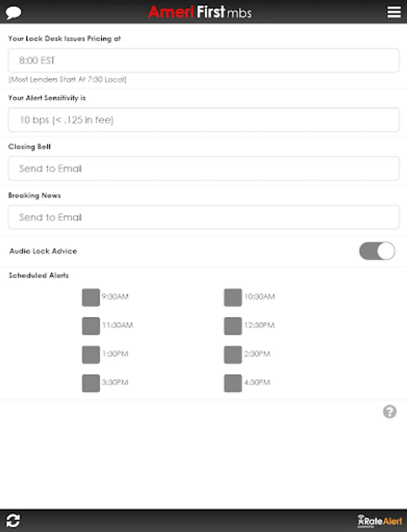This screenshot has width=407, height=532.
Task: Toggle the Audio Lock Advice switch
Action: [377, 251]
